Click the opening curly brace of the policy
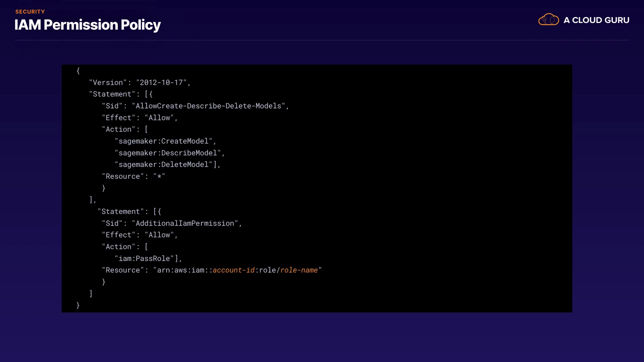 click(x=78, y=71)
